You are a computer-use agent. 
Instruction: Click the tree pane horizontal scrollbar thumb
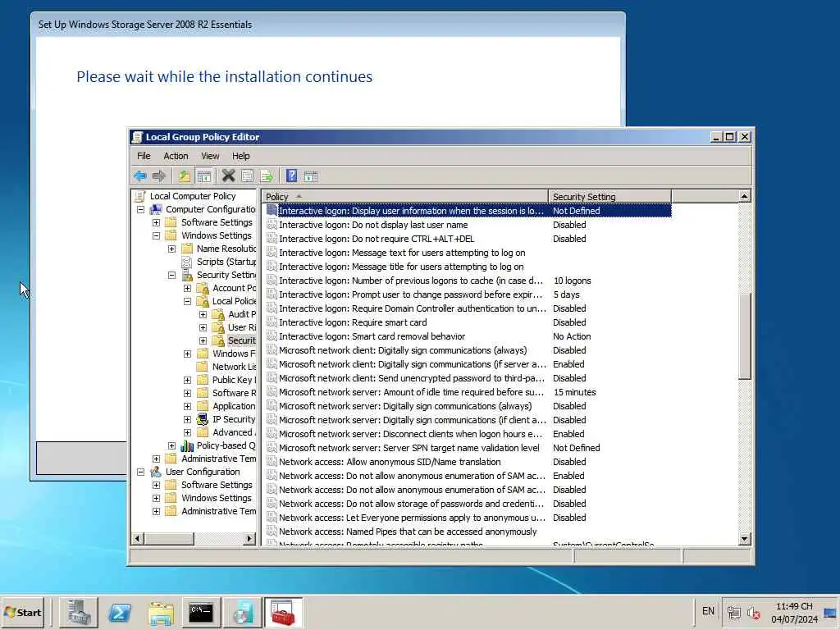[169, 538]
